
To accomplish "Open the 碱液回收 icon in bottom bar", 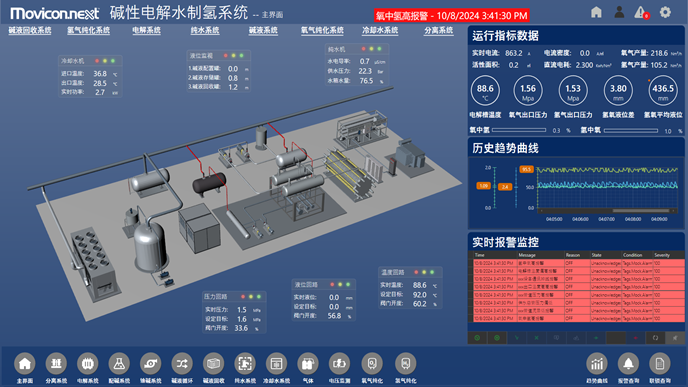I will click(x=213, y=364).
